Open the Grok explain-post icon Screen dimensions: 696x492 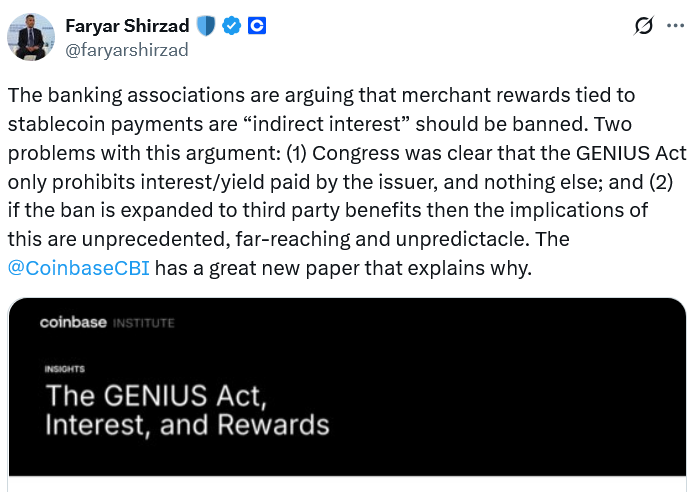point(644,26)
